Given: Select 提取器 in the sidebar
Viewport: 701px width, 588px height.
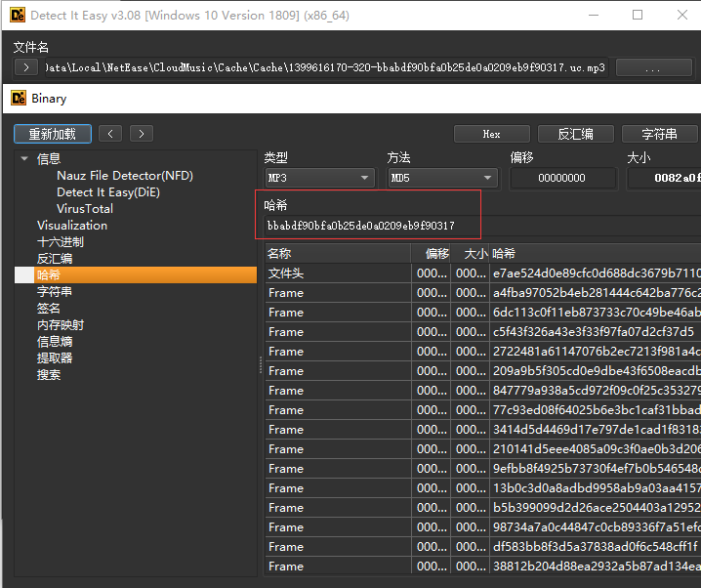Looking at the screenshot, I should 55,358.
